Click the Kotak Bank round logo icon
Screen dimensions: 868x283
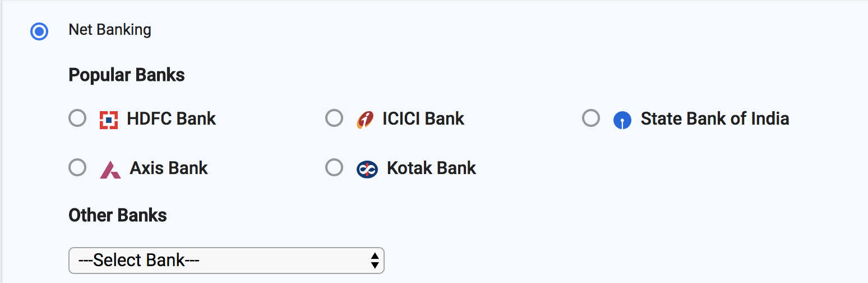(x=367, y=169)
